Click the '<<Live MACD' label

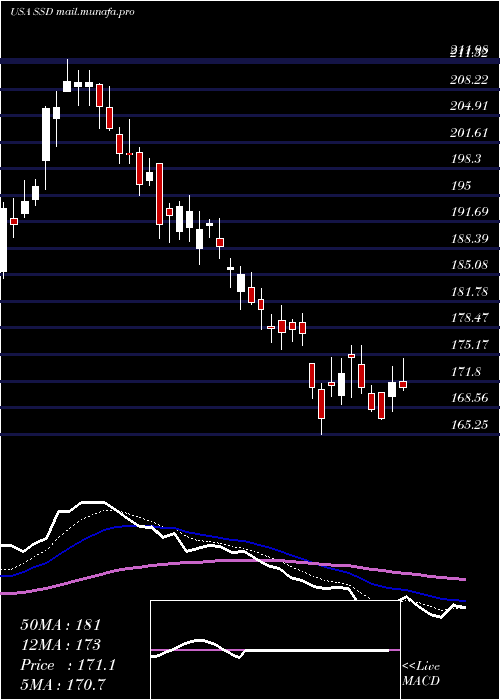click(x=421, y=674)
